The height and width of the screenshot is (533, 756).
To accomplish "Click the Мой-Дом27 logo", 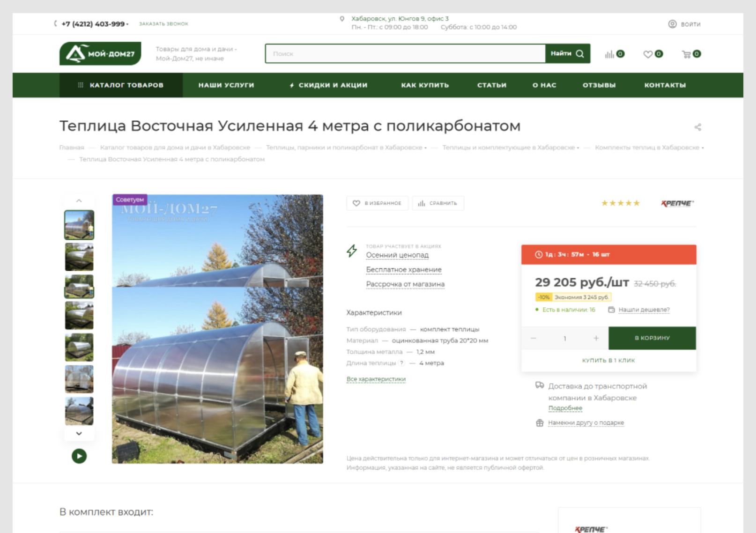I will pyautogui.click(x=100, y=53).
